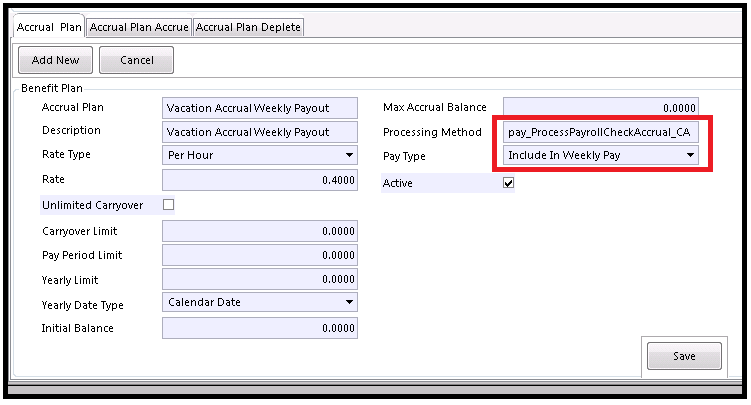The width and height of the screenshot is (751, 405).
Task: Save the accrual plan
Action: (x=684, y=356)
